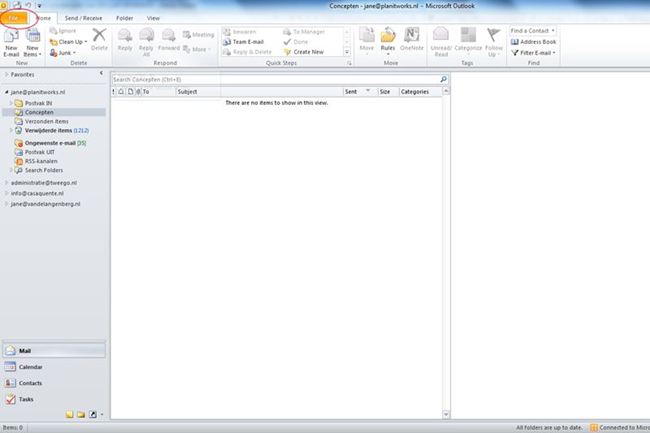Open the File tab
The image size is (650, 433).
(x=14, y=18)
